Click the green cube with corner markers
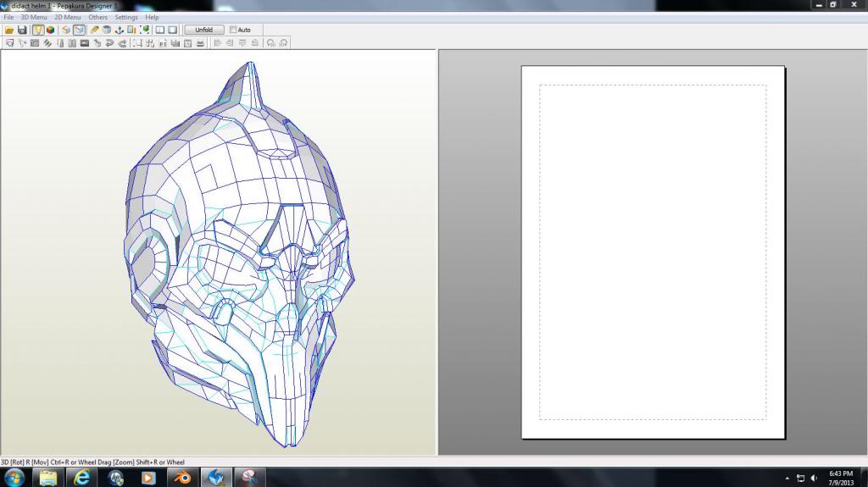Viewport: 868px width, 487px height. click(x=144, y=30)
